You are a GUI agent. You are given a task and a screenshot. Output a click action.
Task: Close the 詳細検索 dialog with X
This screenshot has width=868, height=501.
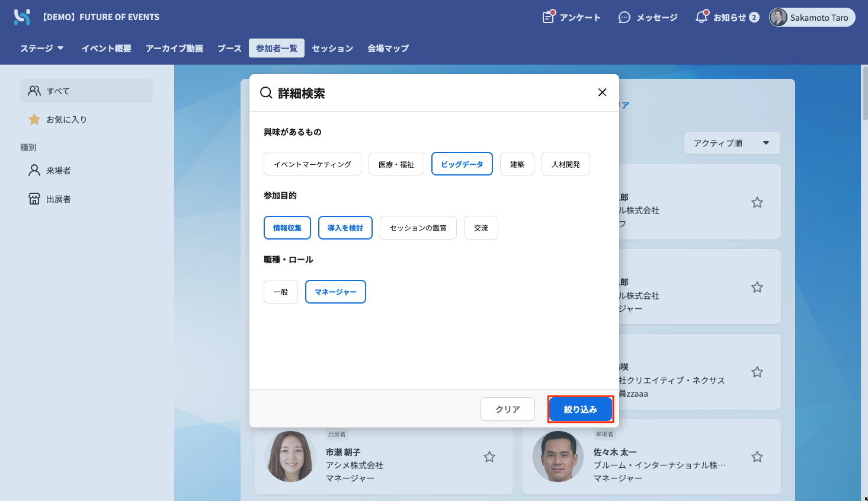pyautogui.click(x=602, y=92)
